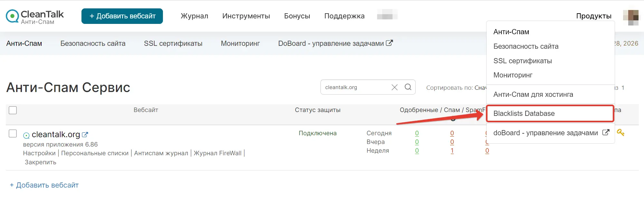Click Неделя SpamFireWall count 0
This screenshot has height=204, width=644.
[487, 151]
